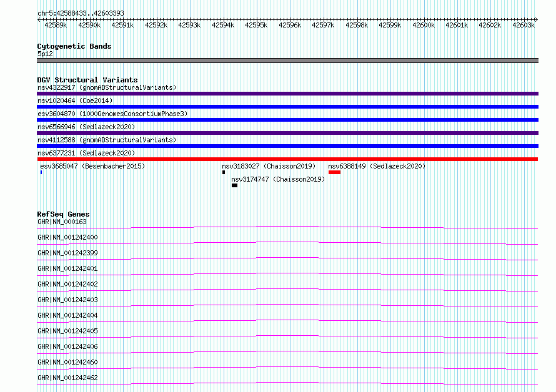Click the first Sedlazeck2020 label nsv6566946
This screenshot has height=392, width=556.
pos(86,127)
